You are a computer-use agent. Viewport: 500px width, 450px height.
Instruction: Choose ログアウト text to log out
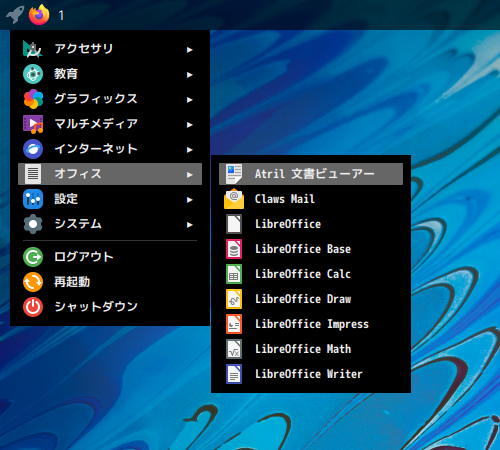click(84, 257)
